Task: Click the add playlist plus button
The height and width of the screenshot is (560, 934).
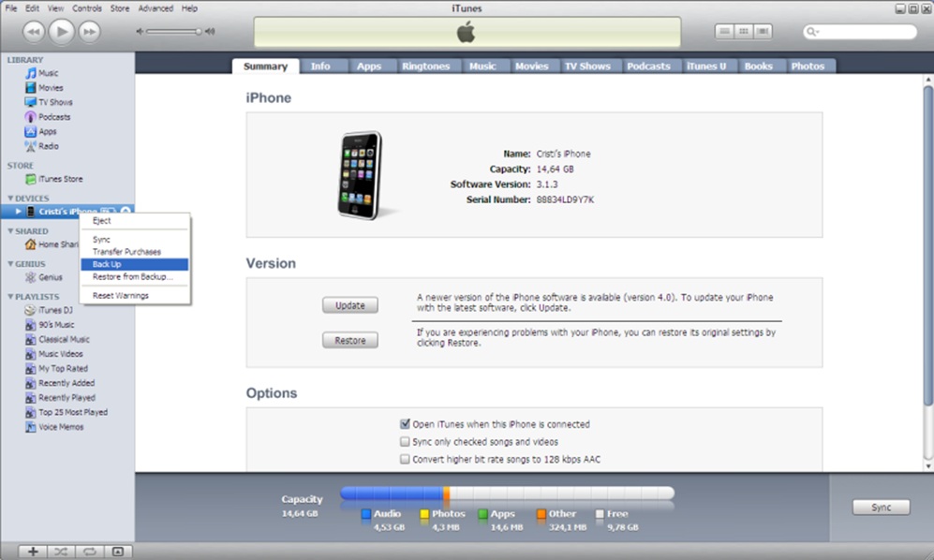Action: point(33,552)
